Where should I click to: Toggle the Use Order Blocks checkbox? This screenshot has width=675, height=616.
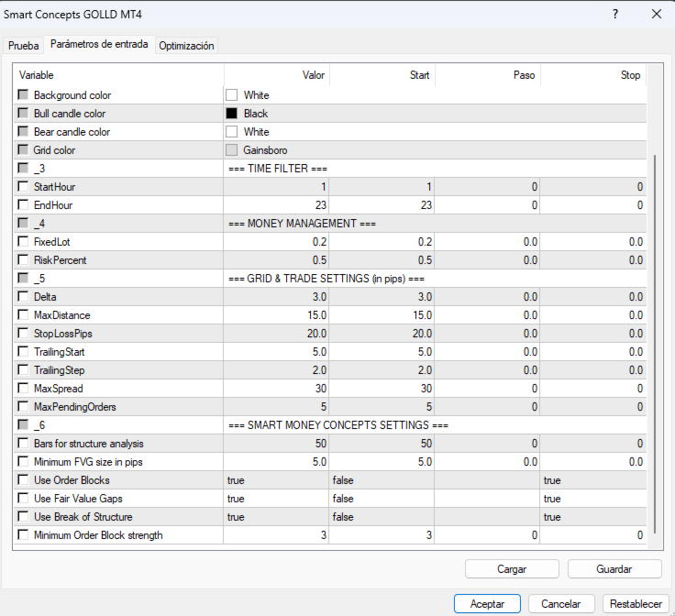coord(23,479)
